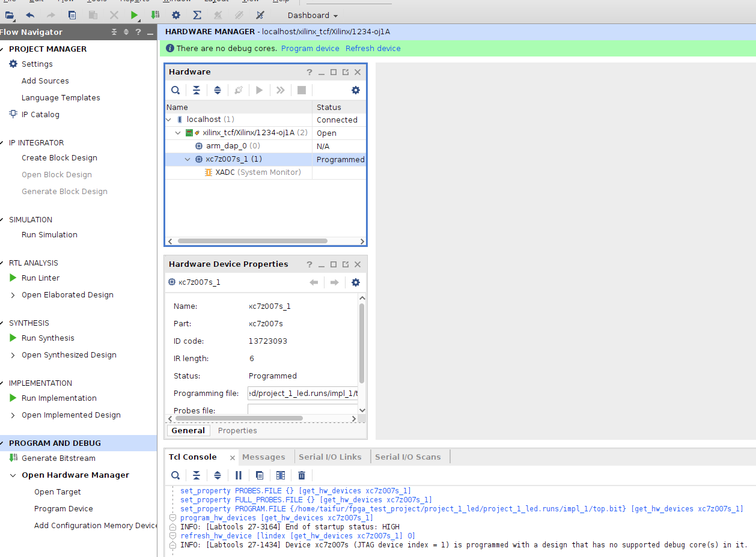This screenshot has height=557, width=756.
Task: Copy using the main toolbar copy icon
Action: pos(72,15)
